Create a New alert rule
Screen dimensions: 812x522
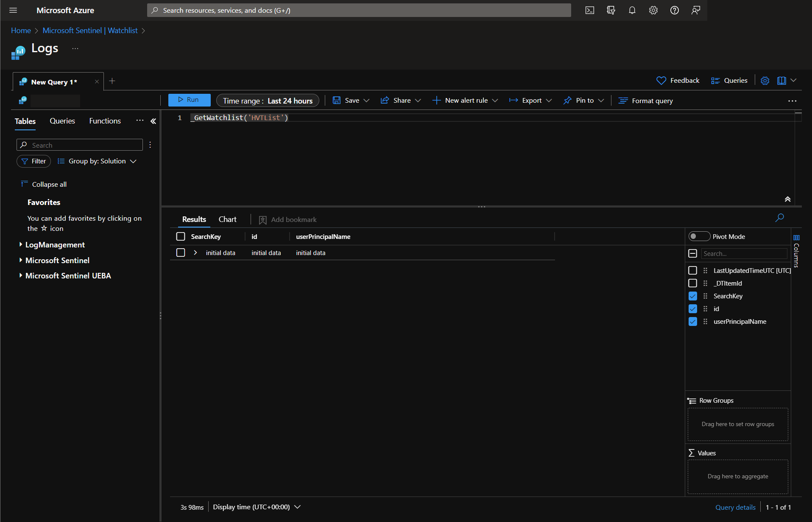coord(460,101)
